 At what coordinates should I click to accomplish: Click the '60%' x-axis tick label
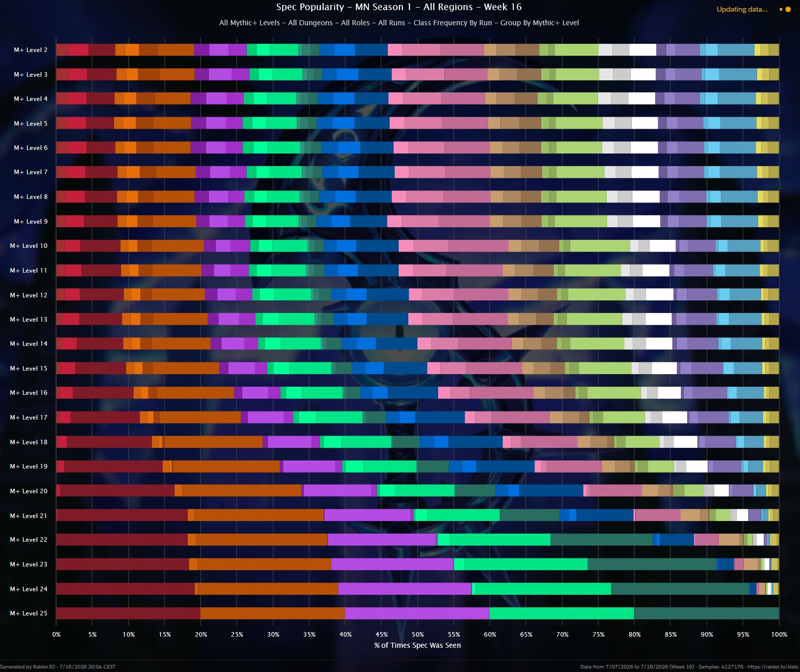tap(490, 635)
